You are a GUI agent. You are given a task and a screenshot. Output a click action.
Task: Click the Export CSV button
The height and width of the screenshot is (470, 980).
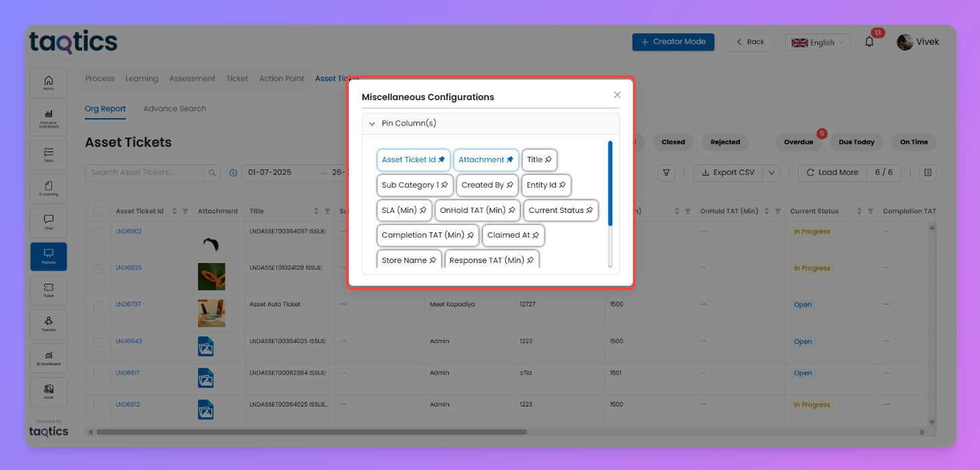(x=728, y=172)
